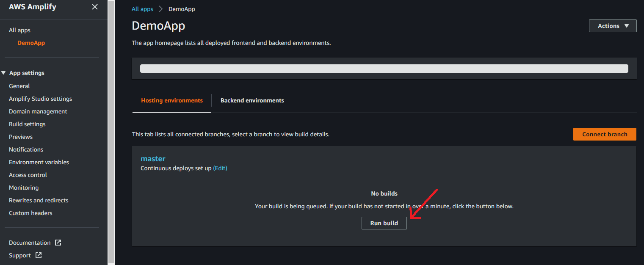Image resolution: width=644 pixels, height=265 pixels.
Task: Open Domain management
Action: [x=38, y=111]
